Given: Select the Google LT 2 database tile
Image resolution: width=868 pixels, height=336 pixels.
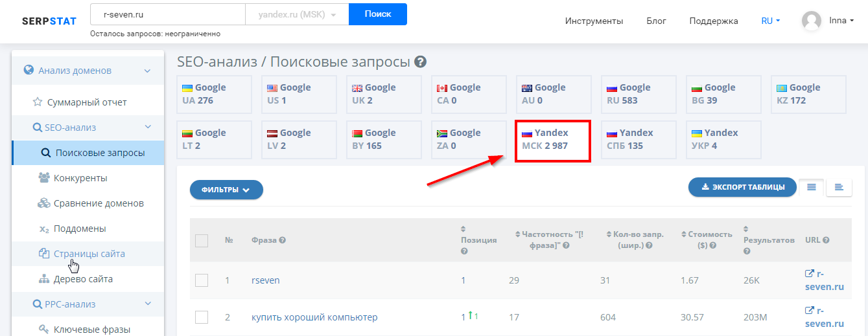Looking at the screenshot, I should click(214, 139).
